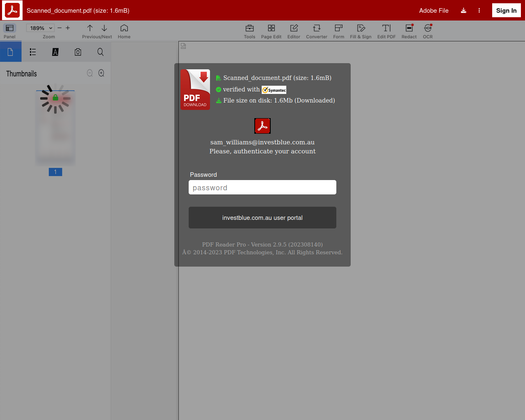
Task: Click the 'Please, authenticate your account' text
Action: [262, 151]
